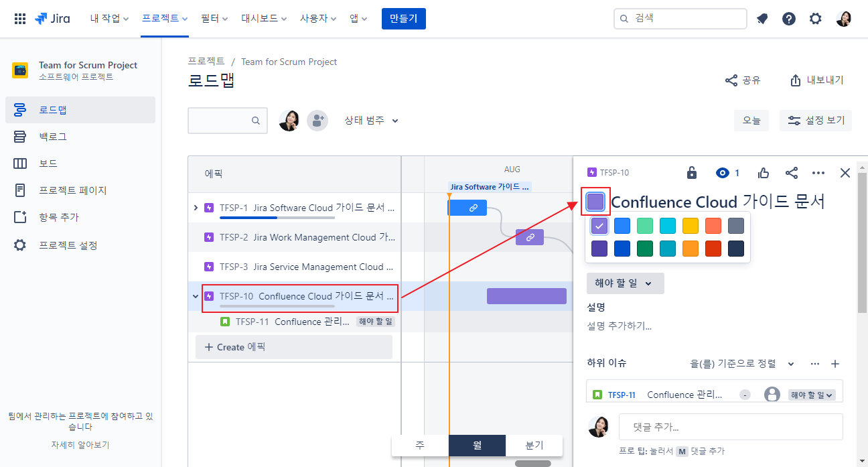This screenshot has height=467, width=868.
Task: Open the app switcher grid
Action: [20, 19]
